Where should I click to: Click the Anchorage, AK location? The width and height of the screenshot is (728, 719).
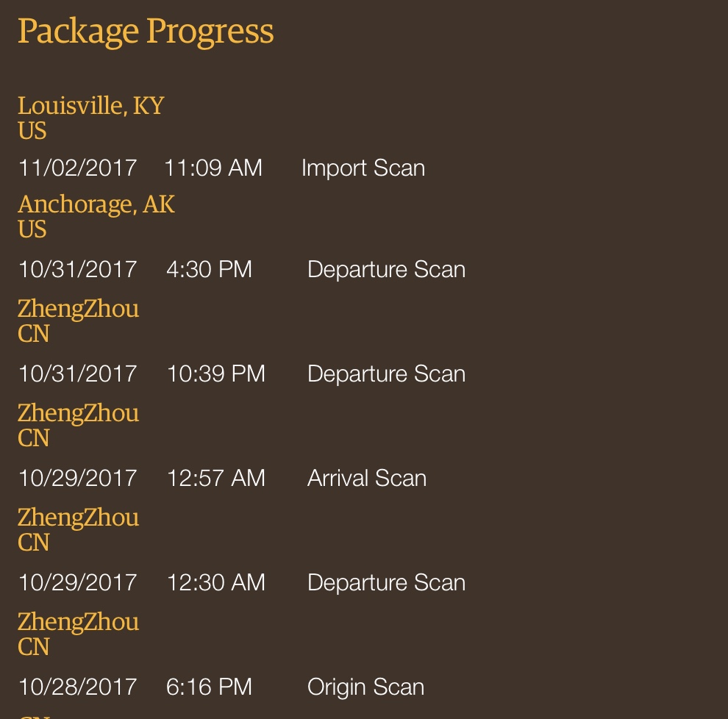(96, 204)
